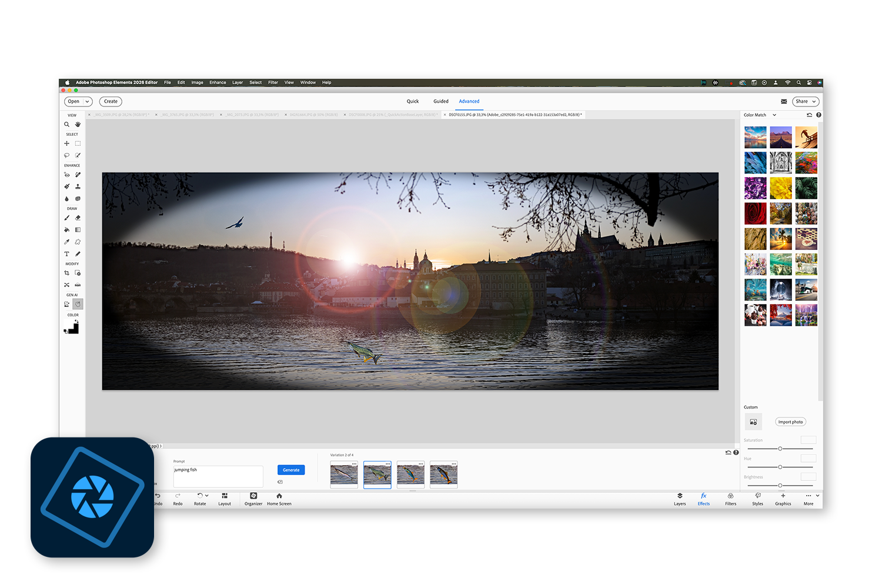Expand the Color Match dropdown
882x588 pixels.
click(x=774, y=115)
